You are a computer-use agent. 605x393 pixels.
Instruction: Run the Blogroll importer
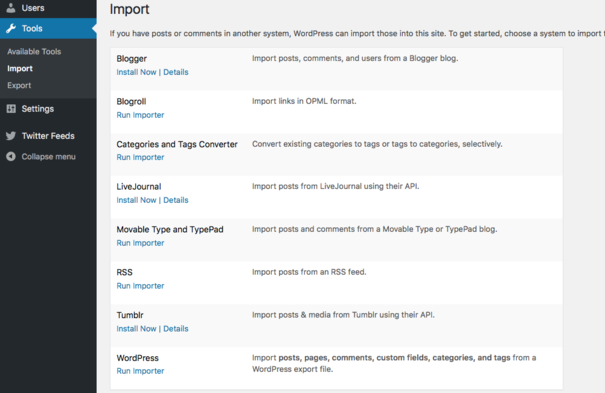click(140, 115)
